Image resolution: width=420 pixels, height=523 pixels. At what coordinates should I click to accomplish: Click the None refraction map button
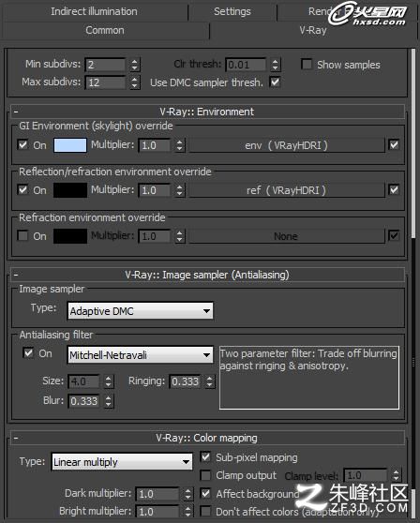[287, 236]
